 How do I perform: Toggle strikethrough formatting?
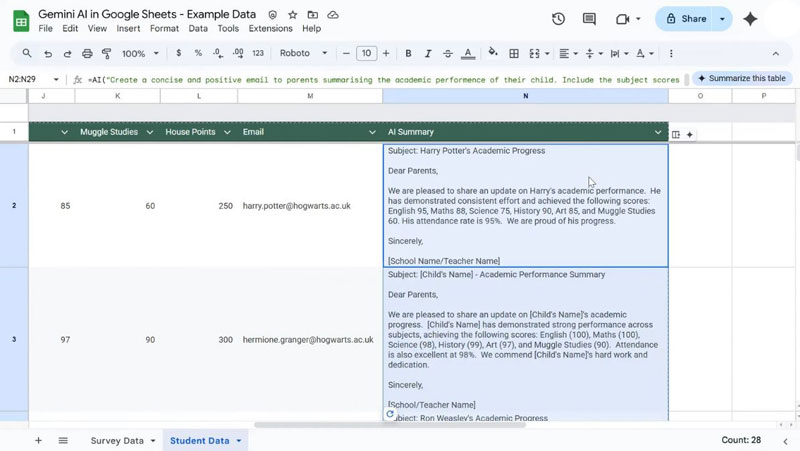pyautogui.click(x=450, y=53)
